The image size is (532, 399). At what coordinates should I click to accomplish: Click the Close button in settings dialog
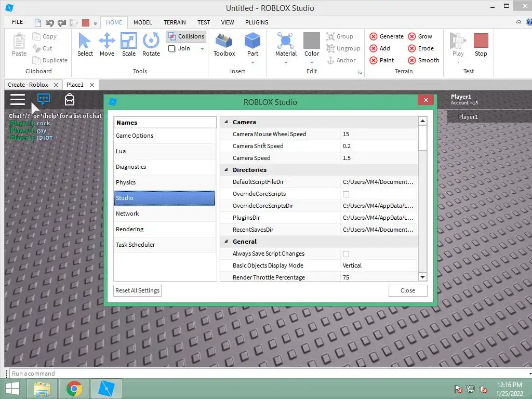click(x=407, y=290)
